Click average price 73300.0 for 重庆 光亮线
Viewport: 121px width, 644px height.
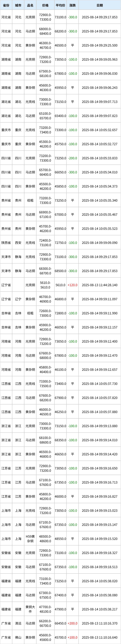click(x=60, y=130)
